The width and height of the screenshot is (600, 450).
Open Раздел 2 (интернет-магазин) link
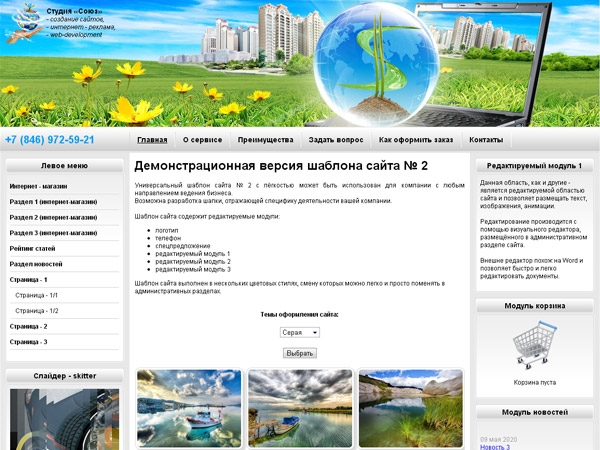(53, 217)
